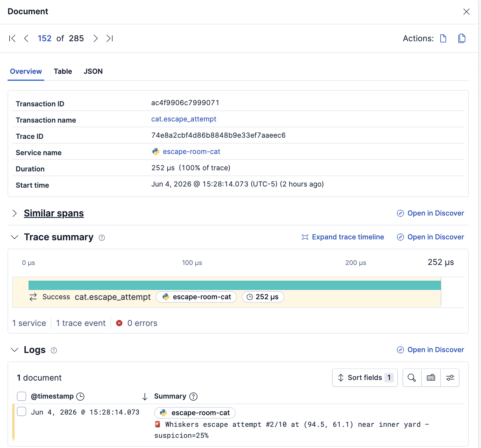Select Transaction ID value ac4f9906c7999071
The image size is (481, 448).
(x=185, y=103)
